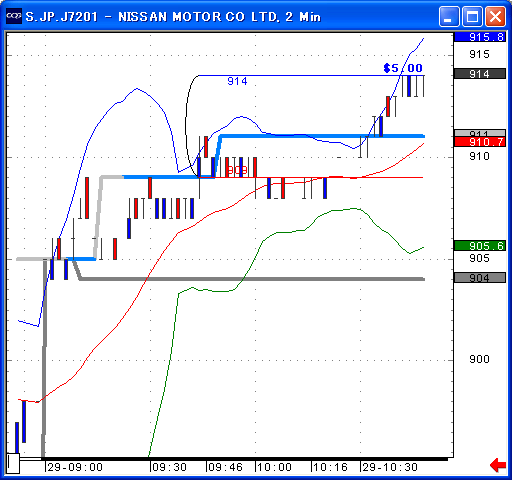
Task: Select the blue 915.8 price label
Action: (480, 37)
